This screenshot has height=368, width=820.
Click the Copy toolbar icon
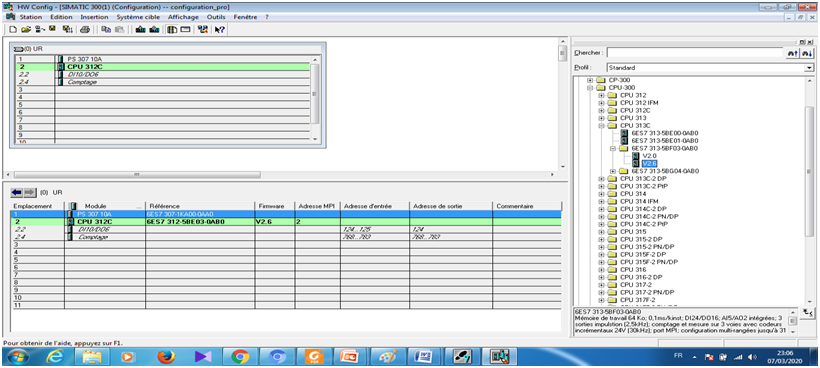106,30
